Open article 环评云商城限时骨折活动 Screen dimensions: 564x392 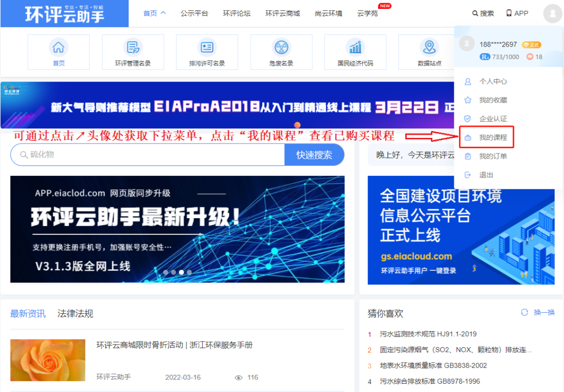[174, 345]
